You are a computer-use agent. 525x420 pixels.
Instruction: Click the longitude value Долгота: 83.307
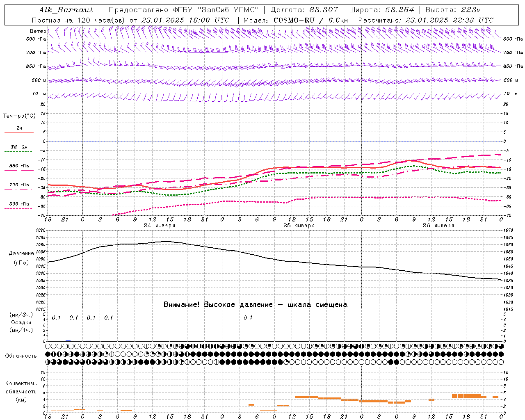(x=304, y=10)
